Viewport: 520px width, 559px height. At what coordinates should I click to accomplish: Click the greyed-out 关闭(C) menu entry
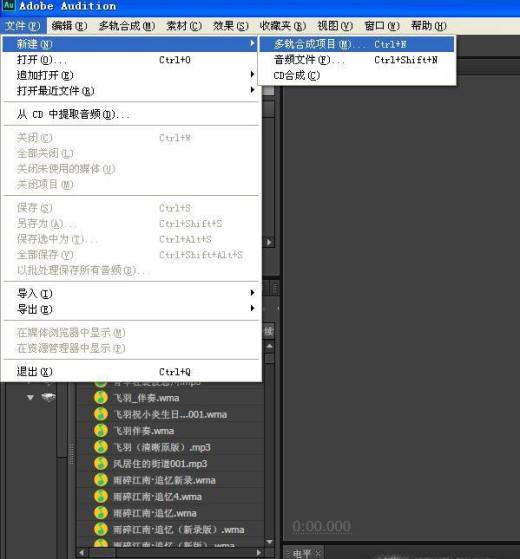click(130, 137)
